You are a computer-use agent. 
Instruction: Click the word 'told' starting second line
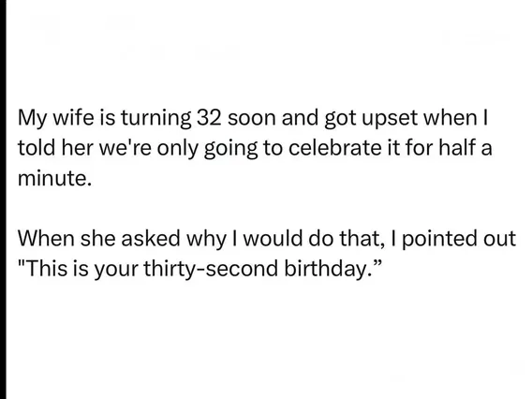pos(37,148)
